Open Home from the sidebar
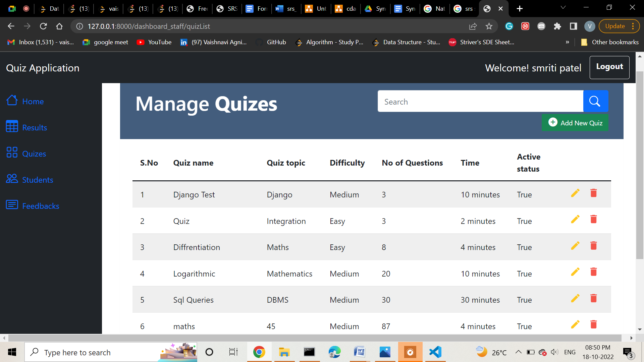This screenshot has height=362, width=644. [25, 101]
